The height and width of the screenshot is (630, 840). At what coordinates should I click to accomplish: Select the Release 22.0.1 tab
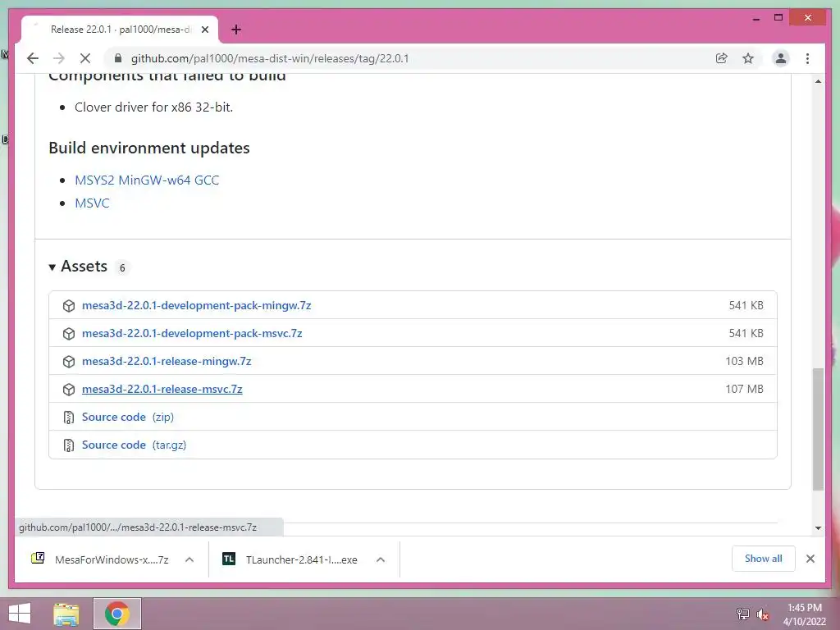[120, 30]
